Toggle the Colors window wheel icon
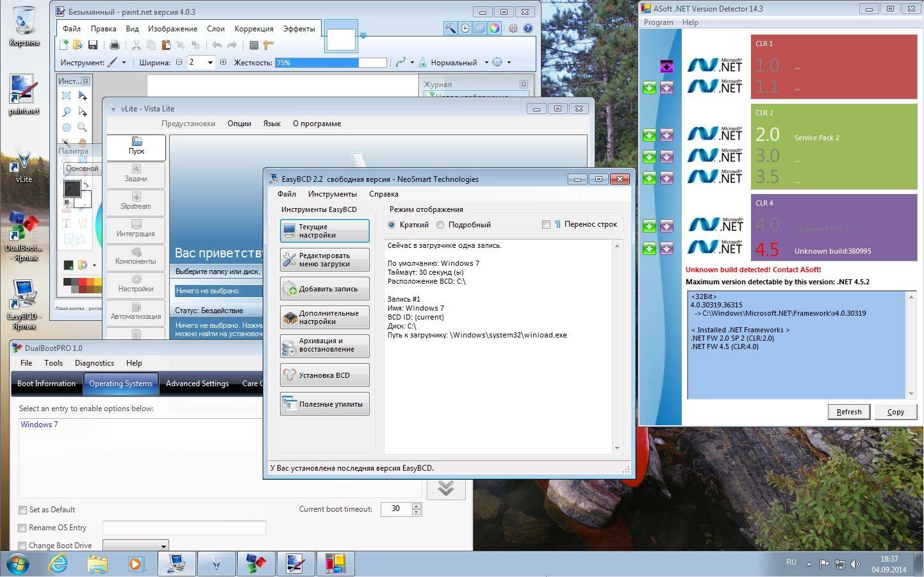Image resolution: width=924 pixels, height=577 pixels. 495,28
